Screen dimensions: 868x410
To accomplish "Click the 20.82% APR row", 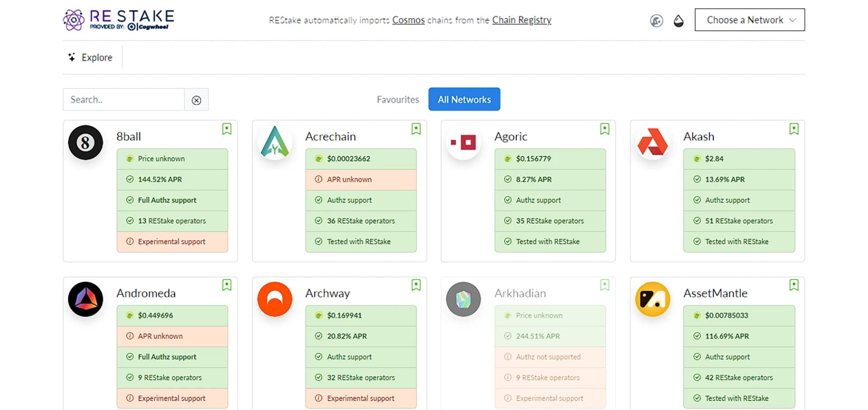I will tap(361, 336).
